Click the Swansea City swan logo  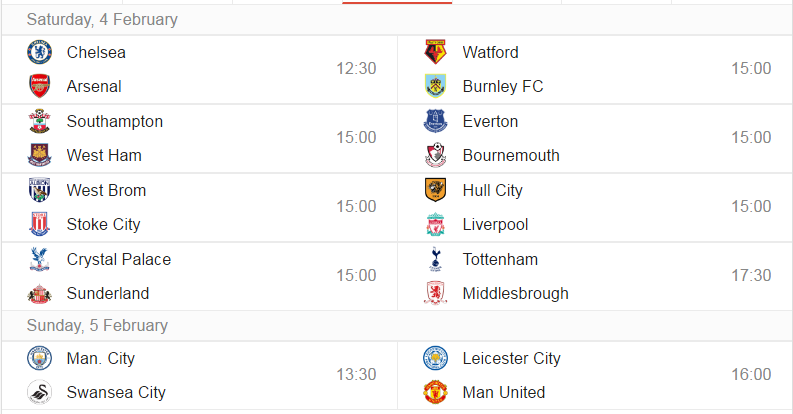(x=39, y=392)
